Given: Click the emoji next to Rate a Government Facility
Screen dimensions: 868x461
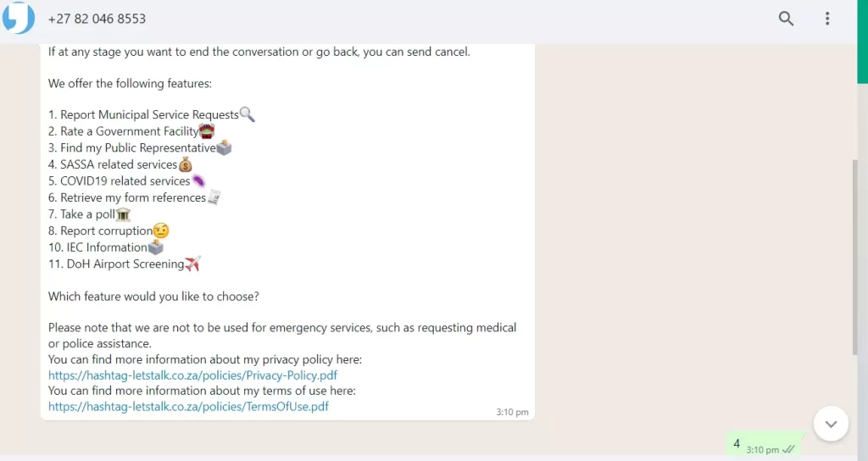Looking at the screenshot, I should click(207, 131).
